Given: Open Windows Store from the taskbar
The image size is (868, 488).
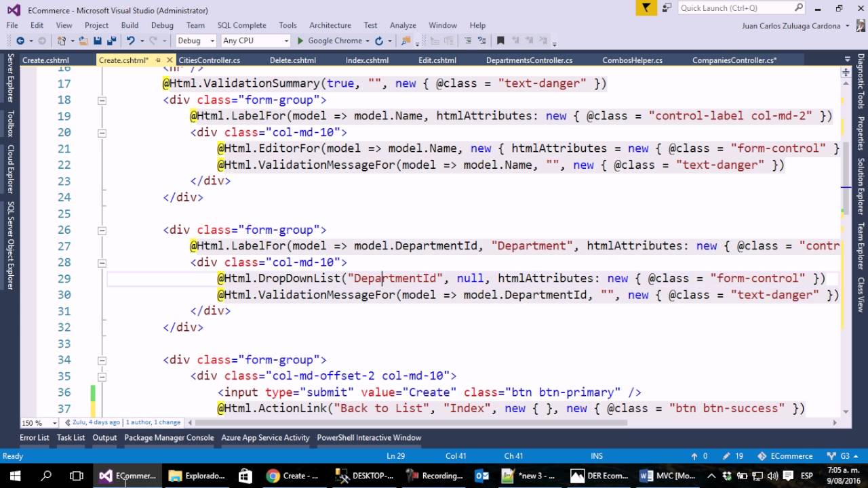Looking at the screenshot, I should click(245, 475).
